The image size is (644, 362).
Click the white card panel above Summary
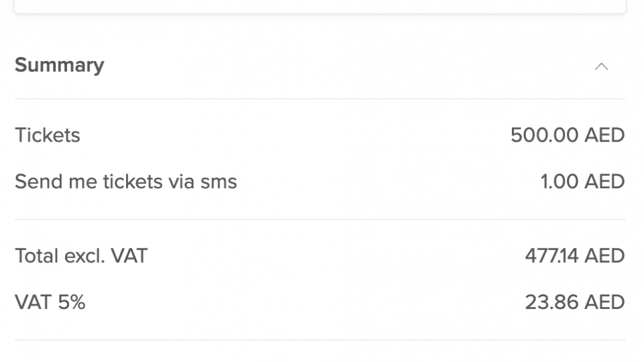coord(319,5)
